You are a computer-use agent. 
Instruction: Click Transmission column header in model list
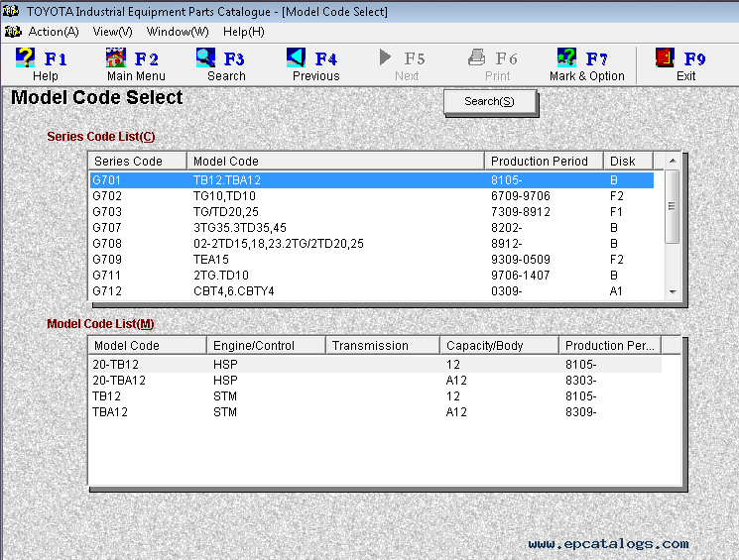[382, 345]
